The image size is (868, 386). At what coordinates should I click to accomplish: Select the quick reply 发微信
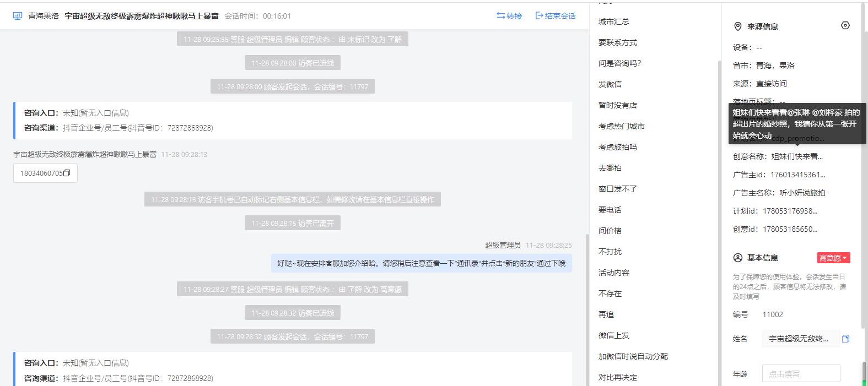(610, 84)
